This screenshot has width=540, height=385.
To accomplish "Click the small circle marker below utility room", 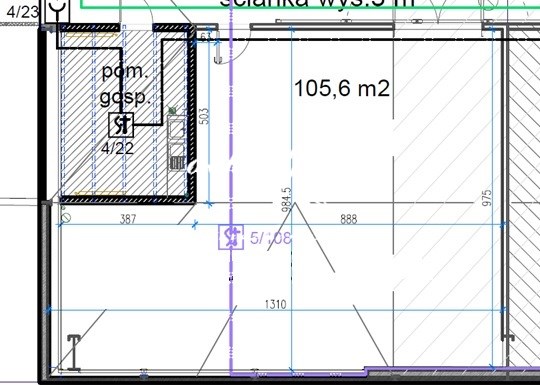I will [66, 218].
